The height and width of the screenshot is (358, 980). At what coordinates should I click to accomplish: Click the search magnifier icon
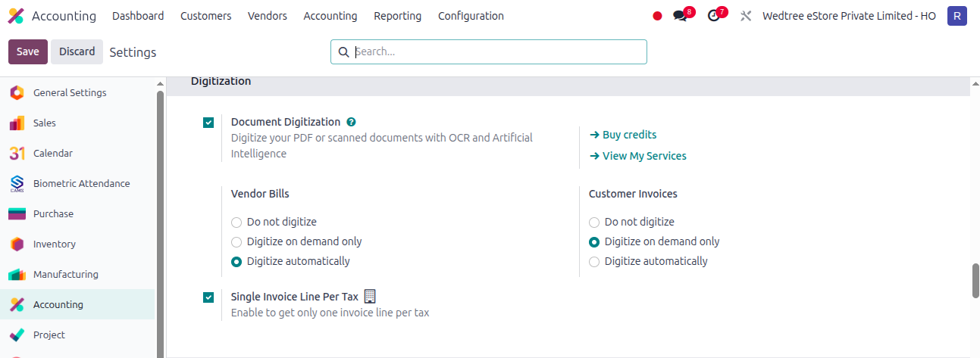[343, 51]
